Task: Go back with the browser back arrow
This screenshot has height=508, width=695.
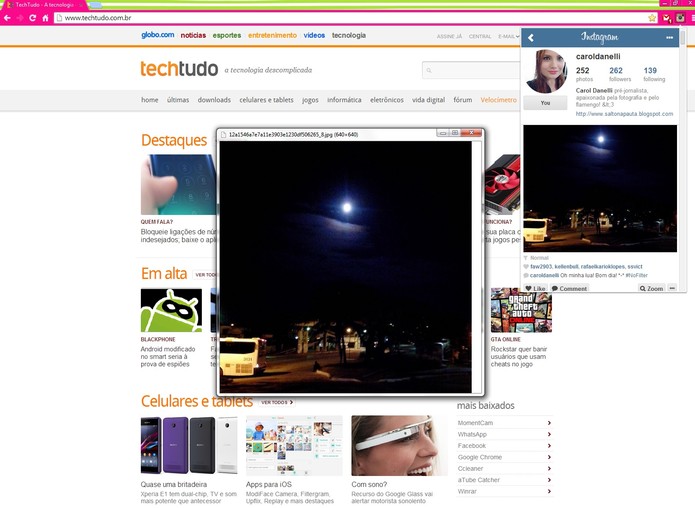Action: 7,18
